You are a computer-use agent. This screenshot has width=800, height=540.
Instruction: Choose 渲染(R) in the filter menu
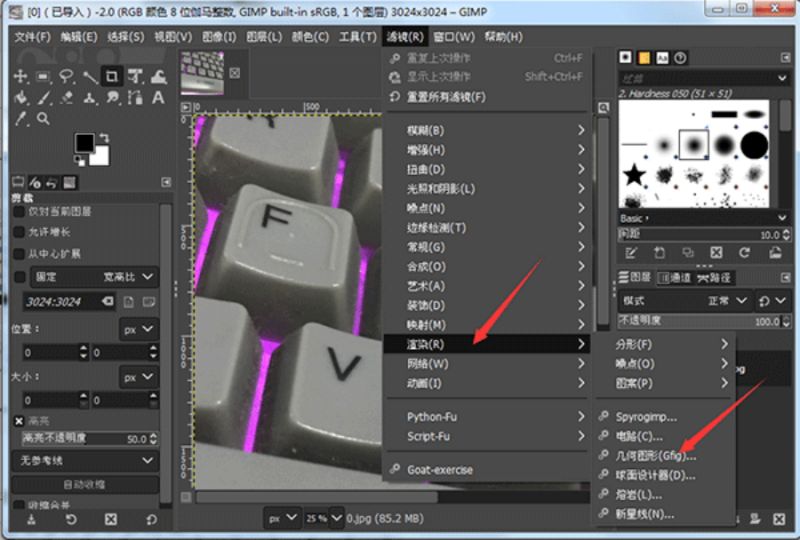tap(486, 345)
